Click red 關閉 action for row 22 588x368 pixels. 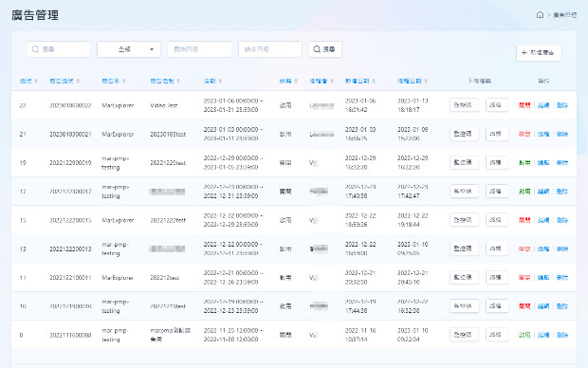pos(524,105)
